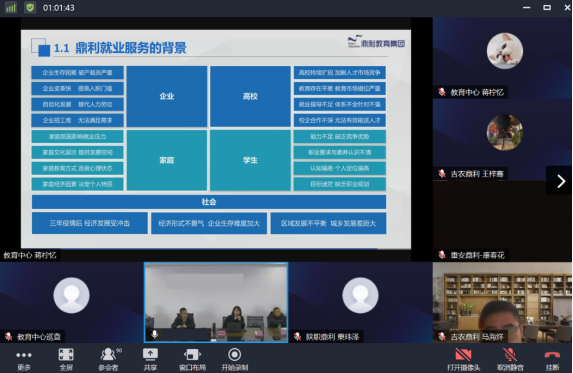Viewport: 573px width, 373px height.
Task: Select the cat avatar participant tile
Action: [502, 58]
